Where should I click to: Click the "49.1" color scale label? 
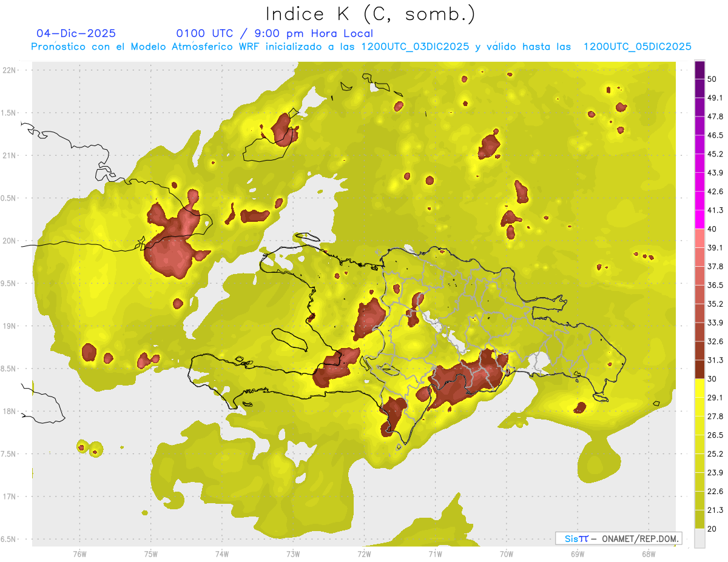[x=715, y=98]
